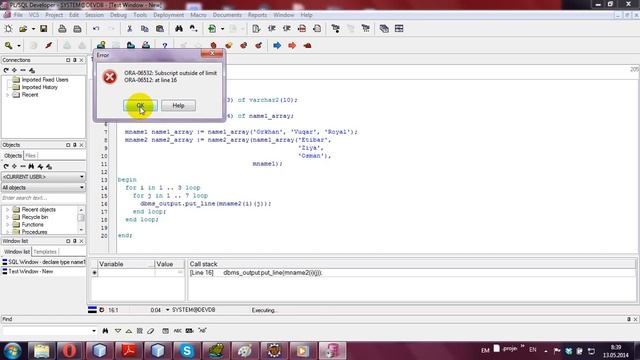The image size is (640, 360).
Task: Click the Save floppy disk icon
Action: [x=43, y=29]
